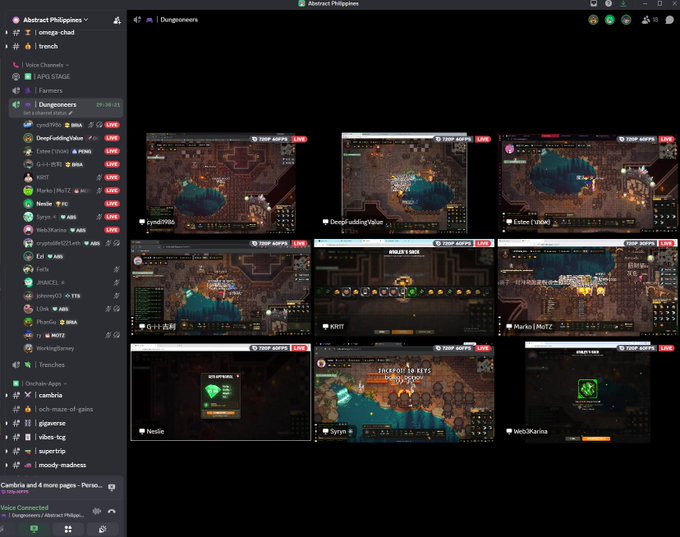Click the Voice Connected status text

pos(24,508)
